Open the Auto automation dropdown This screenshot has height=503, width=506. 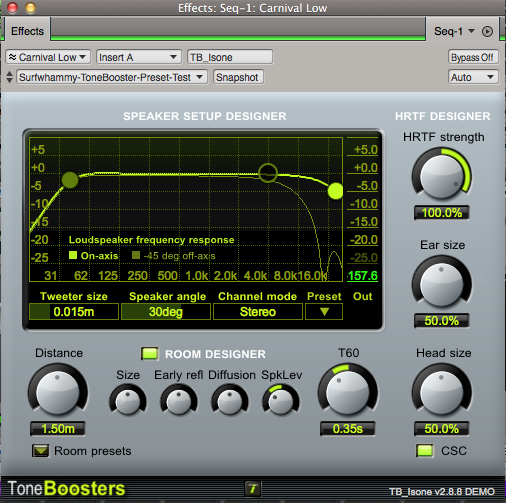tap(473, 77)
